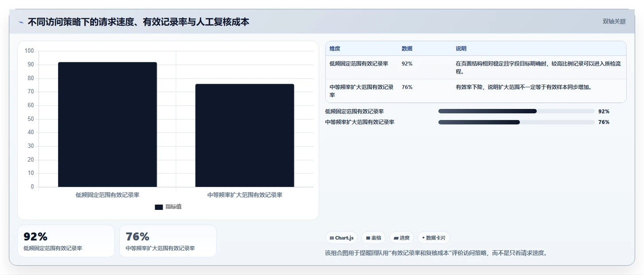Open the 92% data card

coord(66,241)
